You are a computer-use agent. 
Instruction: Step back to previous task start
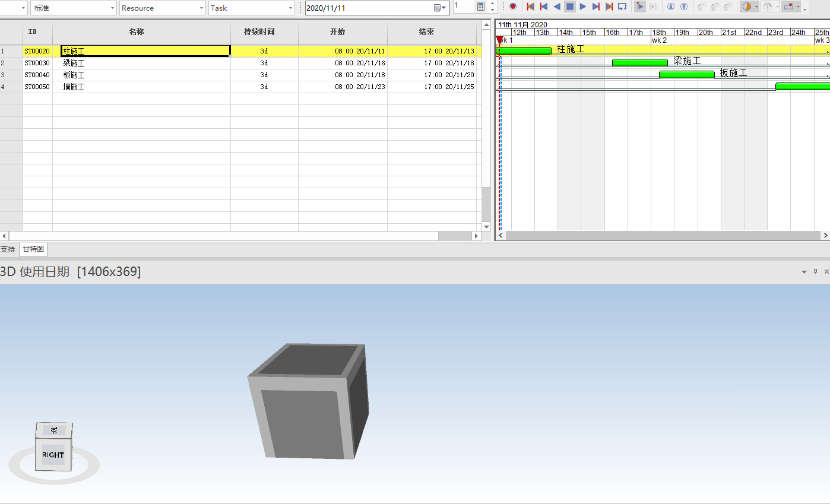[x=544, y=7]
